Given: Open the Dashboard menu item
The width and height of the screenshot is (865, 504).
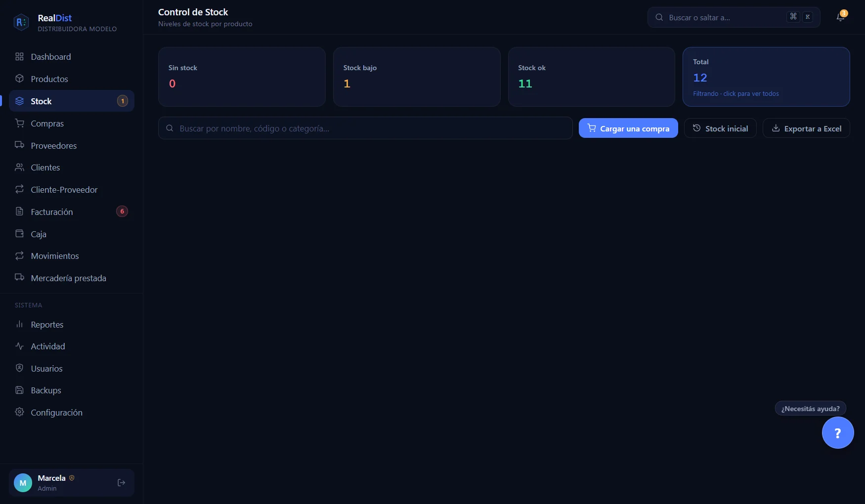Looking at the screenshot, I should coord(72,57).
